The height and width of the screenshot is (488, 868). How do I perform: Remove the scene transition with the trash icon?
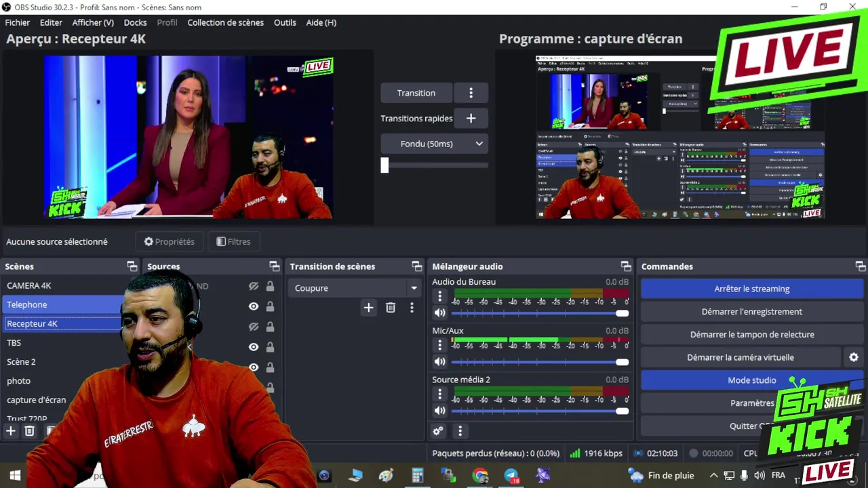coord(391,308)
